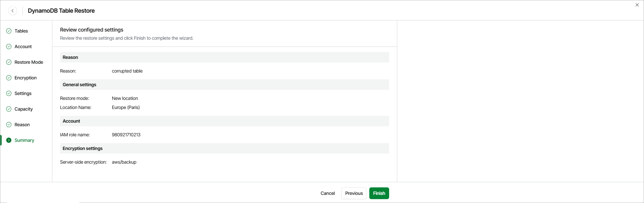644x203 pixels.
Task: Click the Settings step checkmark icon
Action: coord(9,93)
